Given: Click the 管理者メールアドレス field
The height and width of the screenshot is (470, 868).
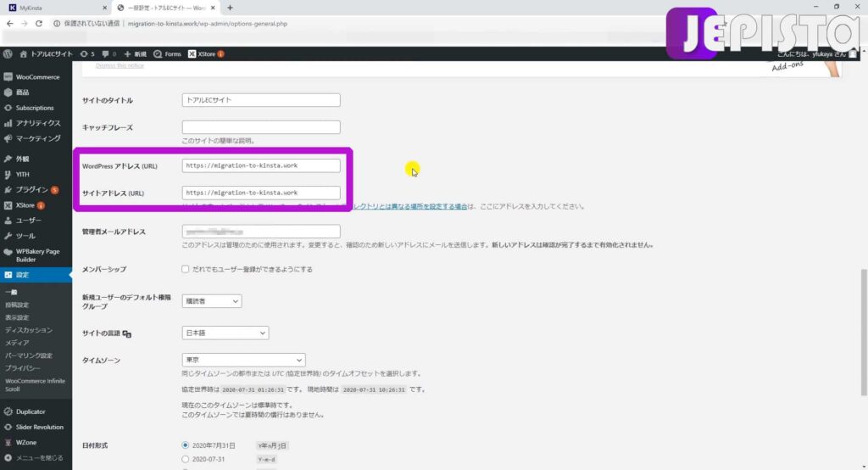Looking at the screenshot, I should click(261, 231).
